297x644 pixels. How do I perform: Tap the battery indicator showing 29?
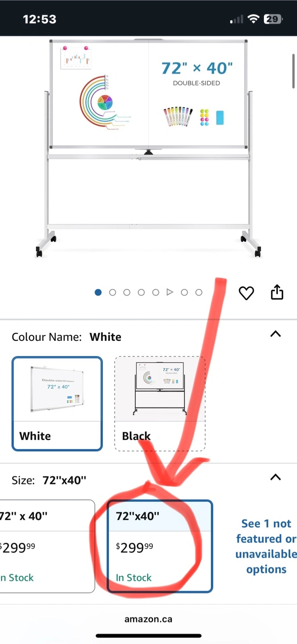[x=272, y=19]
